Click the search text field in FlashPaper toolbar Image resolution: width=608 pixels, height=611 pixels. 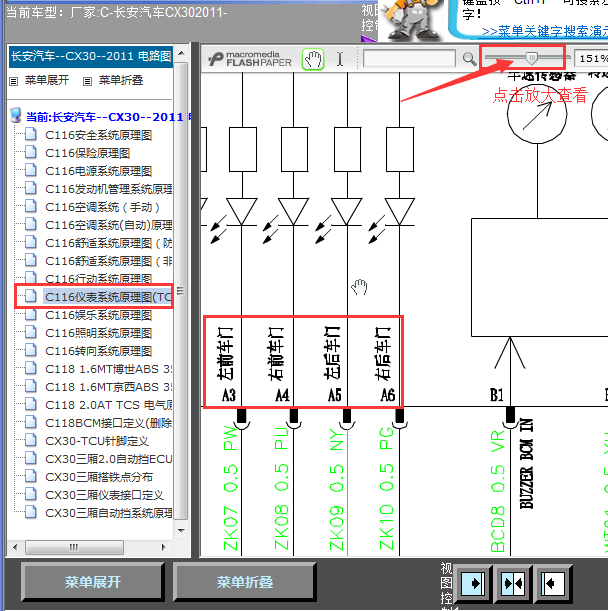pos(409,59)
